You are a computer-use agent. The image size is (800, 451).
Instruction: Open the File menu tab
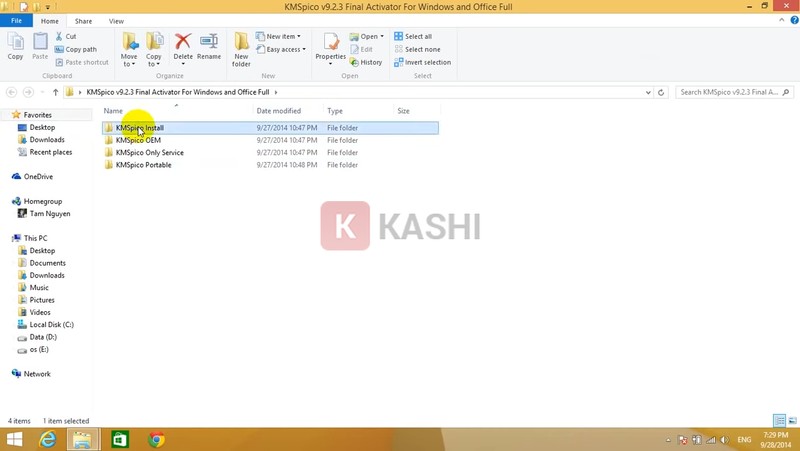[x=16, y=21]
